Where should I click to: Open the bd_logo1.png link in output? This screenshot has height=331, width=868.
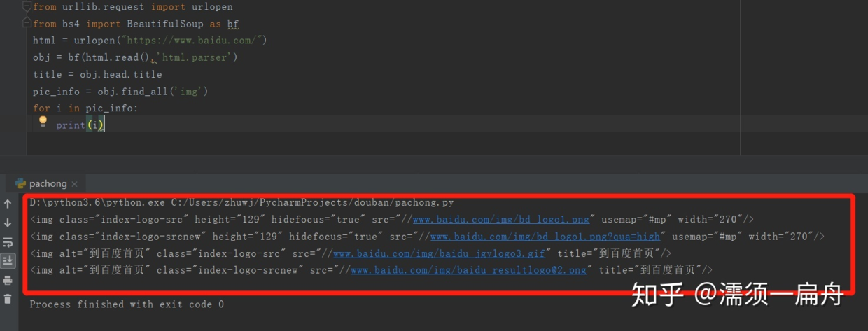501,220
